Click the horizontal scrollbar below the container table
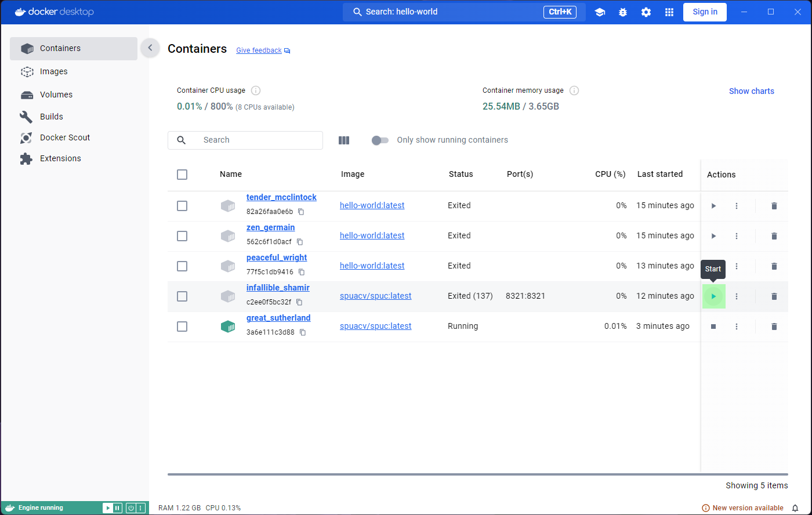 click(478, 474)
